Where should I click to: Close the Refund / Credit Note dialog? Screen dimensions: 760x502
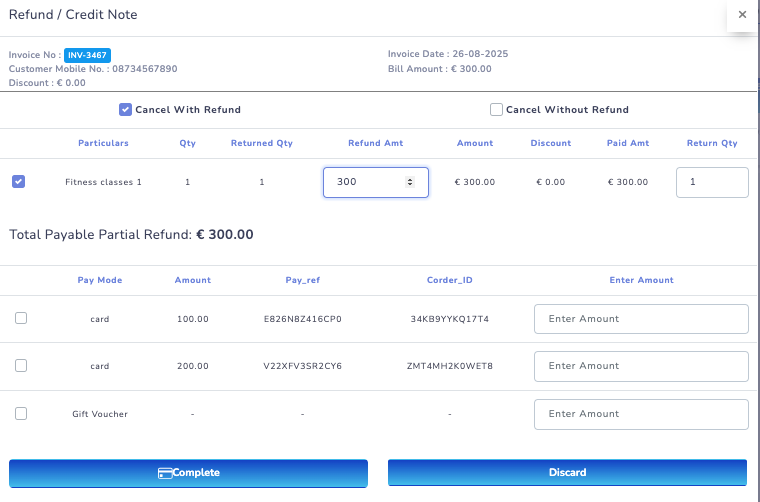tap(741, 15)
